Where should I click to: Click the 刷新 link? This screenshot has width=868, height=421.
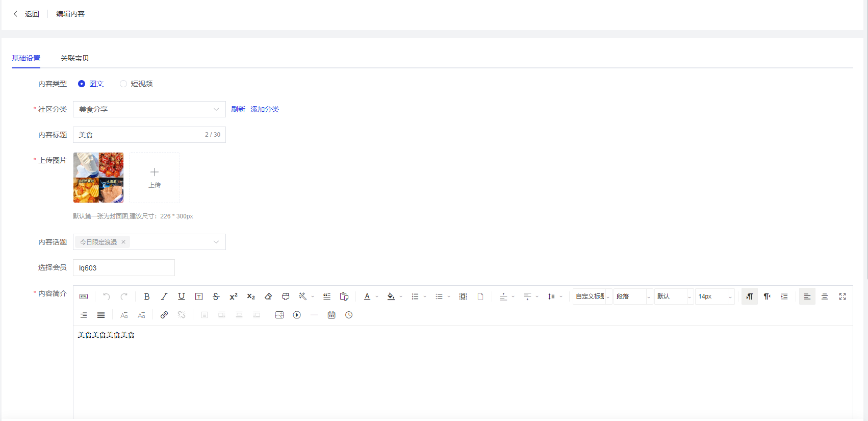tap(238, 109)
